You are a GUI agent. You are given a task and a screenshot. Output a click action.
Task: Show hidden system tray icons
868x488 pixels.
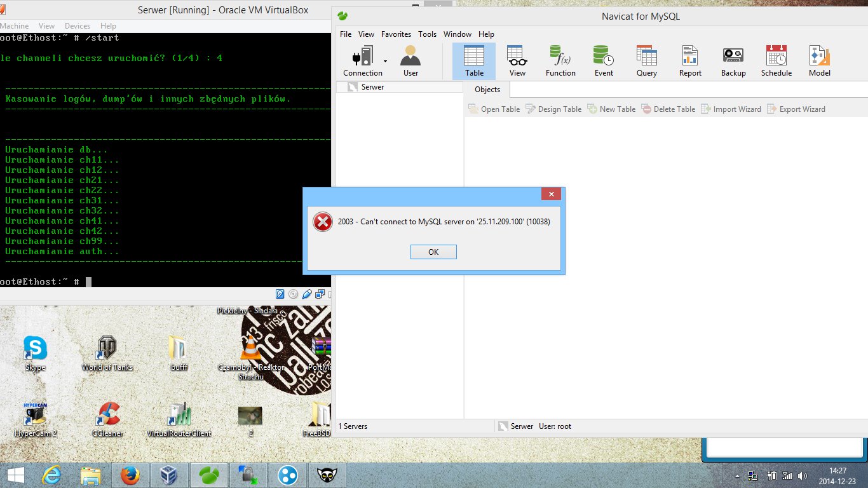pos(738,475)
